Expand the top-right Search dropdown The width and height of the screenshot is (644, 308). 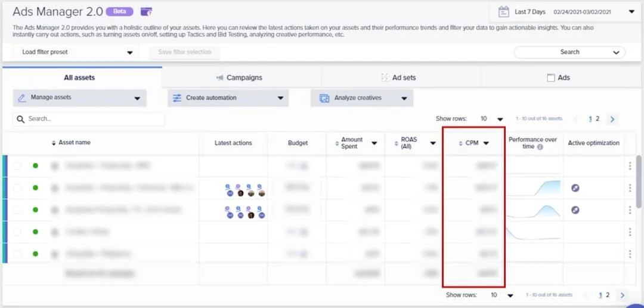point(569,52)
